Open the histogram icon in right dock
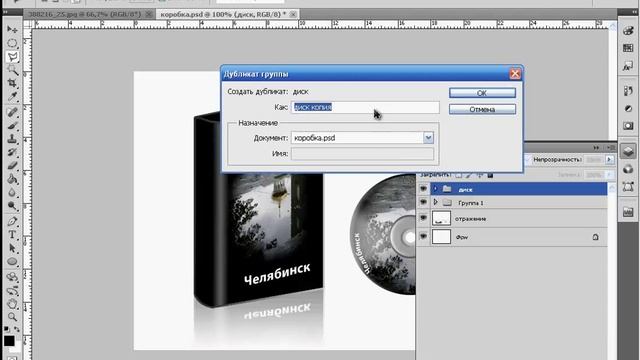The image size is (640, 360). (628, 211)
